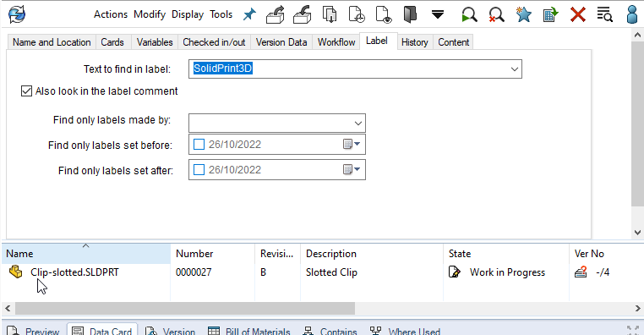This screenshot has width=644, height=335.
Task: Click the red X clear search icon
Action: [x=577, y=14]
